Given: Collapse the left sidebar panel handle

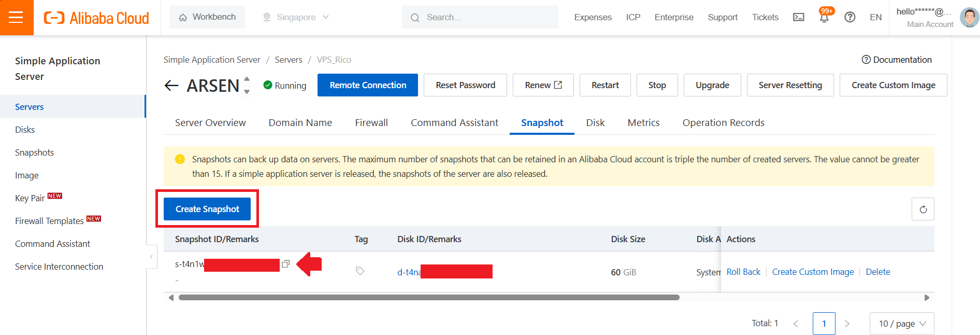Looking at the screenshot, I should (151, 257).
